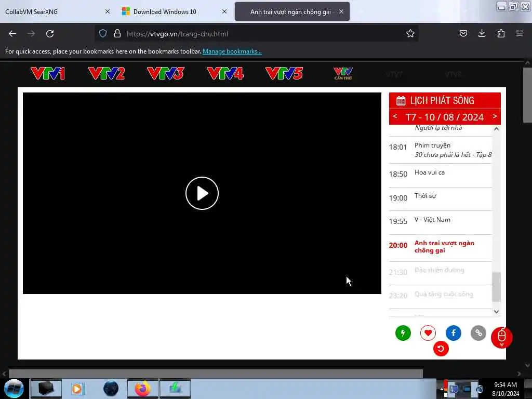
Task: Click the red mouse scroll-down button
Action: (x=502, y=338)
